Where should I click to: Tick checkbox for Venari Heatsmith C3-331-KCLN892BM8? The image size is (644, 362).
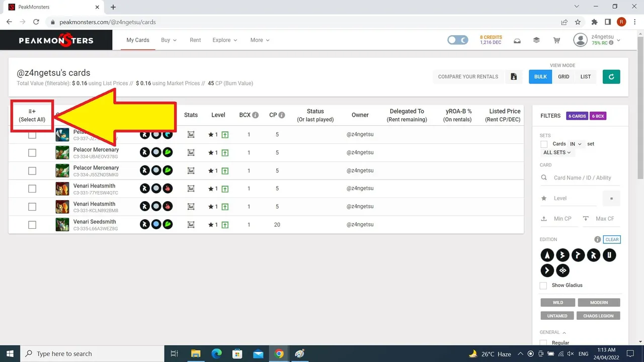tap(32, 207)
